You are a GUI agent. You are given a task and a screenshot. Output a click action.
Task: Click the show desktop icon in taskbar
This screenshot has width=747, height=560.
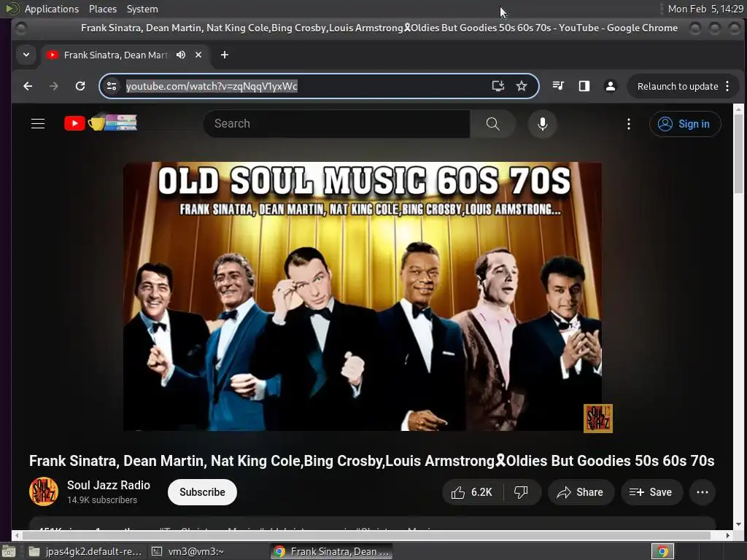pos(9,551)
